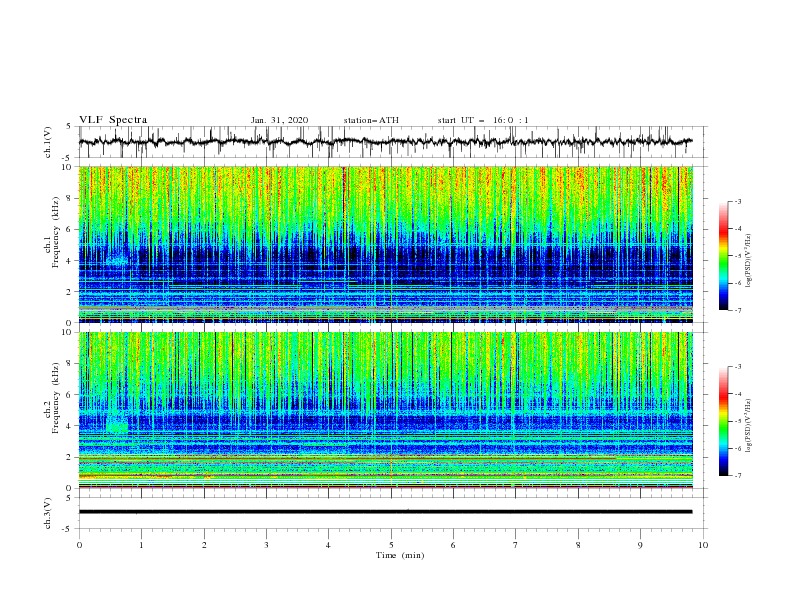Click the -5 tick label on ch.3(V) axis

pos(67,529)
